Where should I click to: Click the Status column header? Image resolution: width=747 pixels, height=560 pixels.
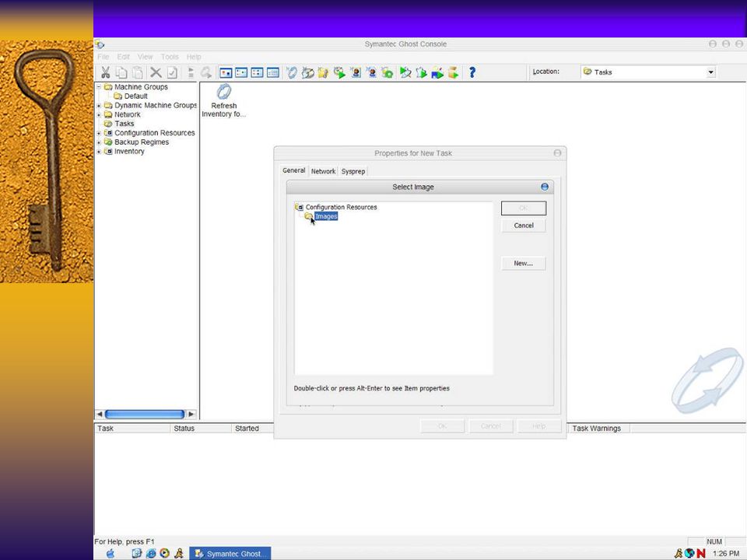pos(201,429)
